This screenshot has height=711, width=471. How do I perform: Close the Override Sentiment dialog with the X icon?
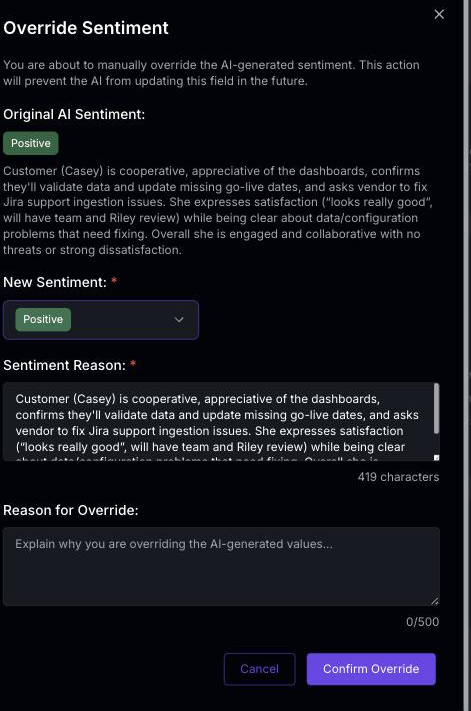pyautogui.click(x=439, y=15)
